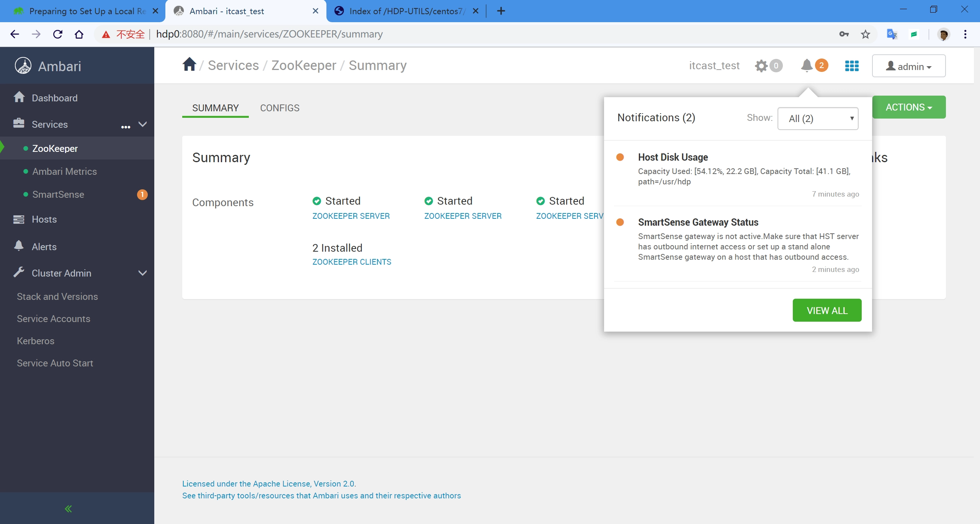Click the 2 minutes ago timestamp
The height and width of the screenshot is (524, 980).
[835, 269]
